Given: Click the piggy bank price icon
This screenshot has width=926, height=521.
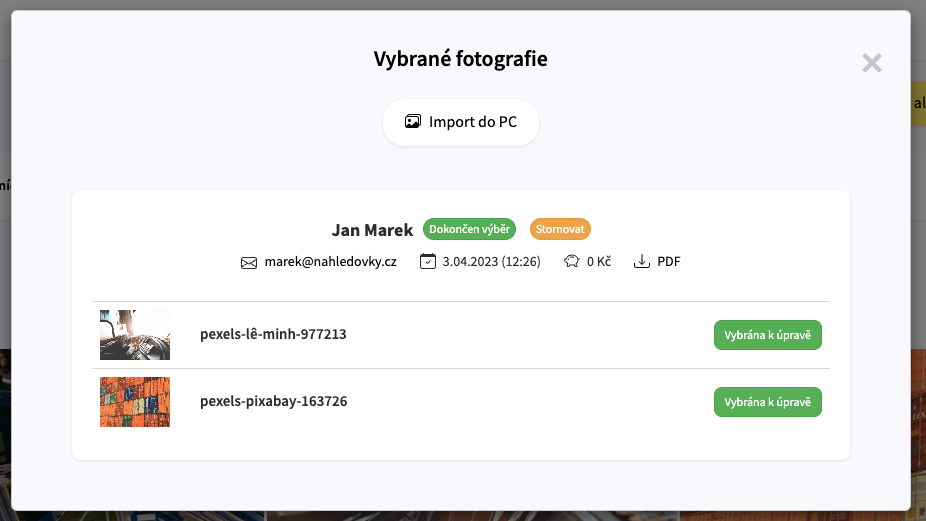Looking at the screenshot, I should (572, 261).
